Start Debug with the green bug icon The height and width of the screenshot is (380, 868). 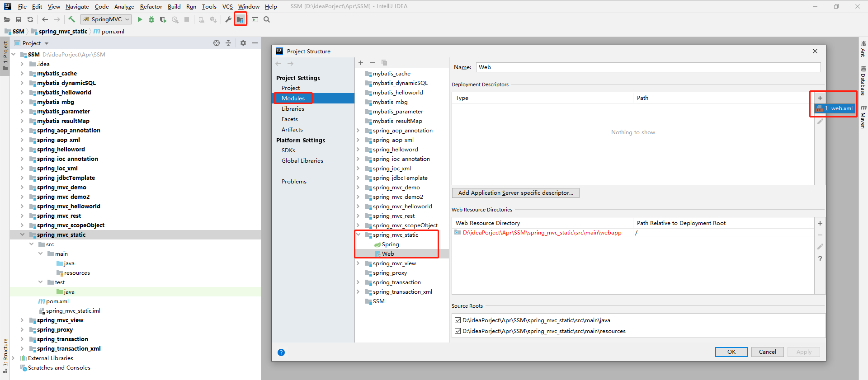point(151,19)
